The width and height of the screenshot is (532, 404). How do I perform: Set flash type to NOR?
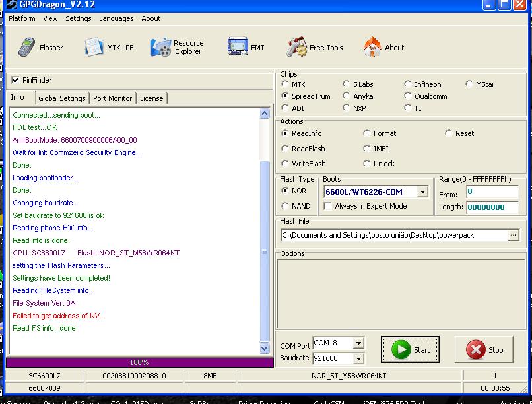(285, 191)
